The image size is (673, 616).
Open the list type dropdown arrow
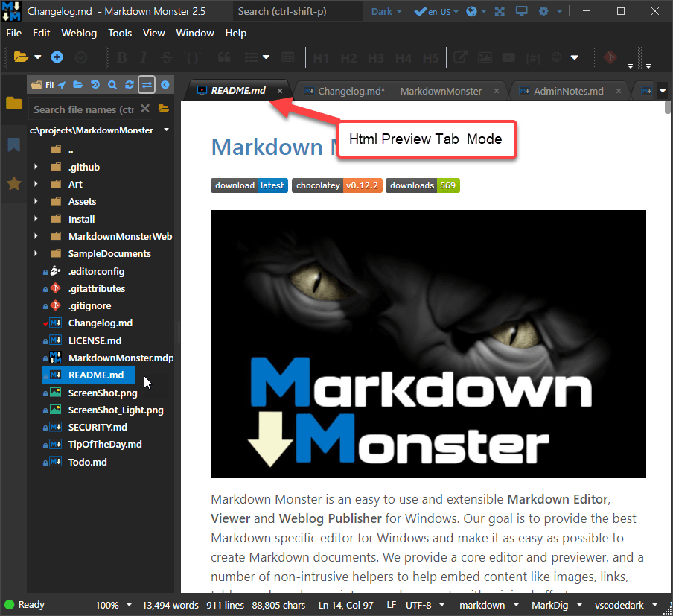(266, 57)
